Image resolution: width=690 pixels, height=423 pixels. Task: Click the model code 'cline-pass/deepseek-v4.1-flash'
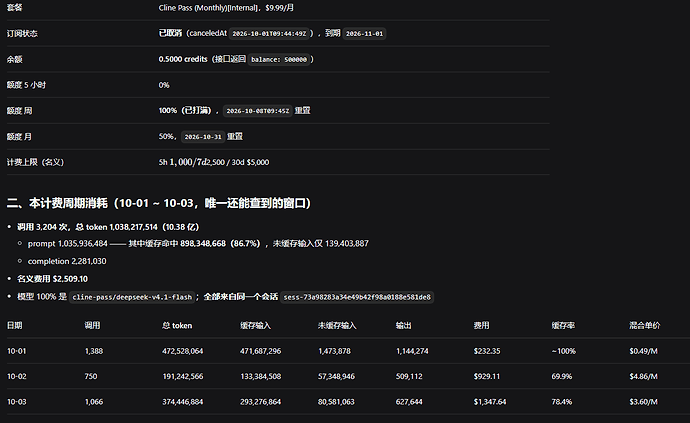pos(132,297)
